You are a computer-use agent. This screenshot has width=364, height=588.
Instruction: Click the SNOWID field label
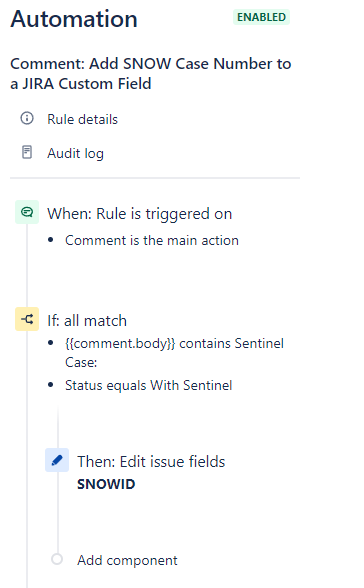[x=106, y=484]
